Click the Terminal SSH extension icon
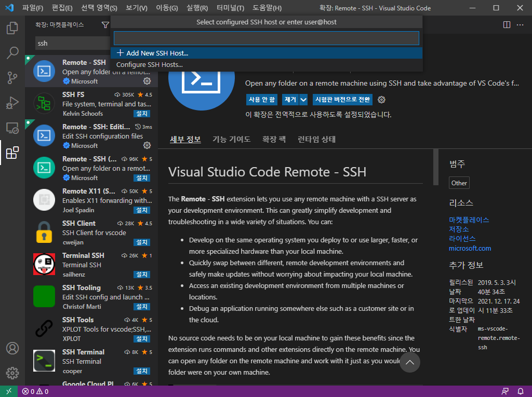532x397 pixels. pyautogui.click(x=44, y=264)
